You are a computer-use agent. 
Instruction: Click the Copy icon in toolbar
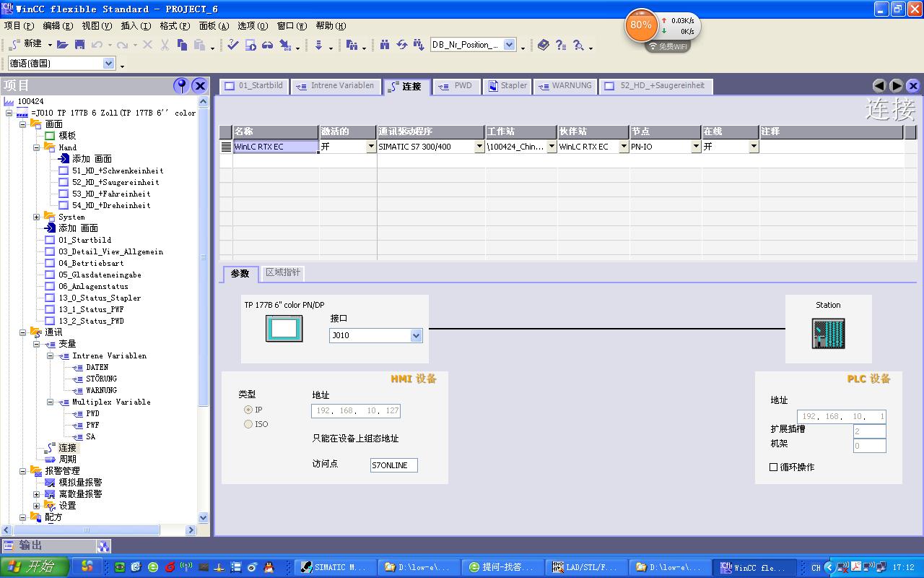pos(182,45)
